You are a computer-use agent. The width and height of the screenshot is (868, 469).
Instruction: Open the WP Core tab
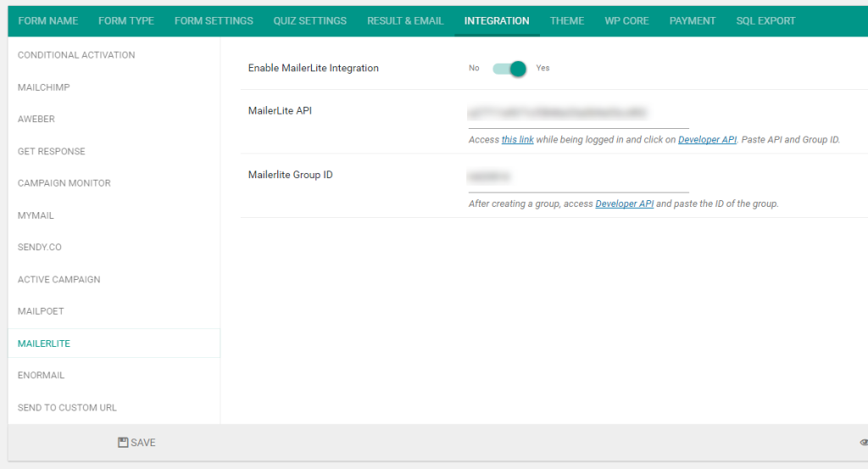(626, 21)
